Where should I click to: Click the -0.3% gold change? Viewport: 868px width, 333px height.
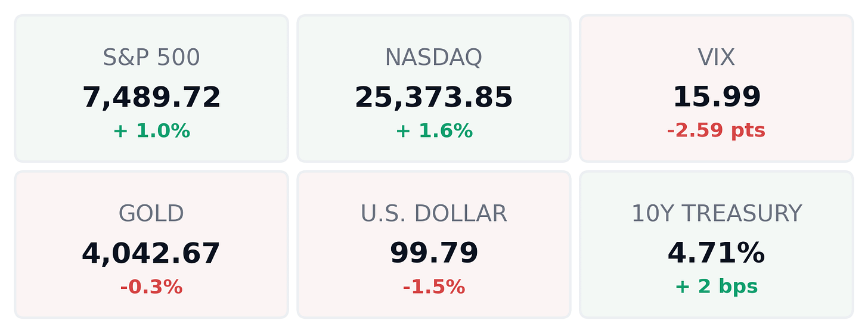tap(151, 287)
